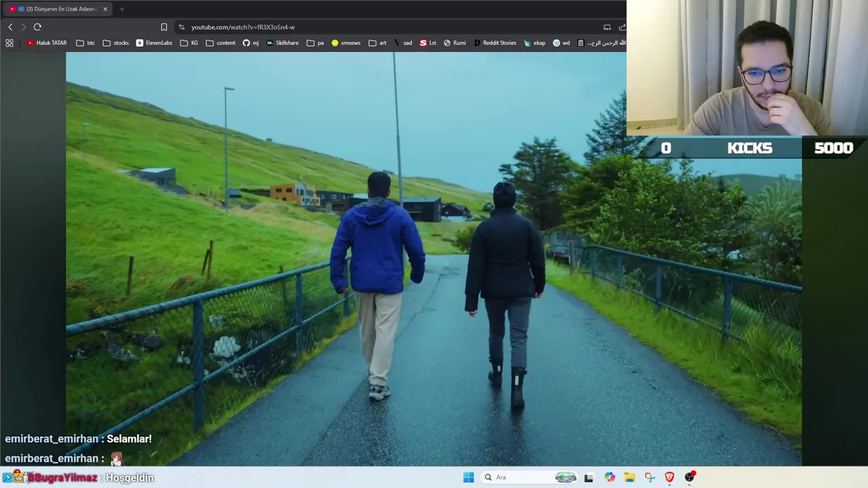Launch Copilot from the taskbar
This screenshot has width=868, height=488.
610,477
